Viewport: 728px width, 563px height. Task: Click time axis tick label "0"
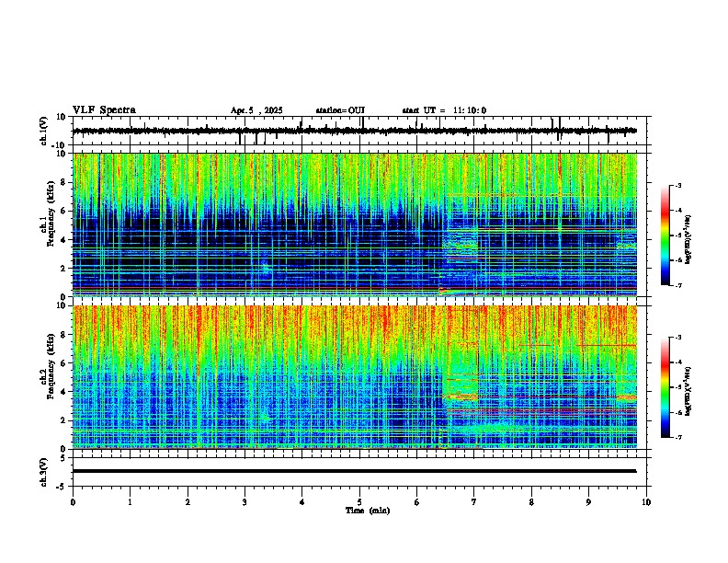point(73,502)
